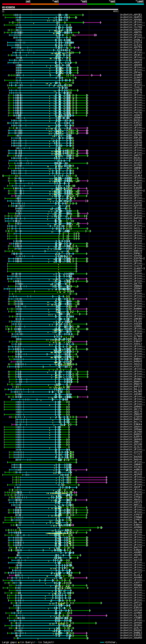Viewport: 146px width, 644px height.
Task: Open the UniRef100_Q0GNL2 entry
Action: [131, 40]
